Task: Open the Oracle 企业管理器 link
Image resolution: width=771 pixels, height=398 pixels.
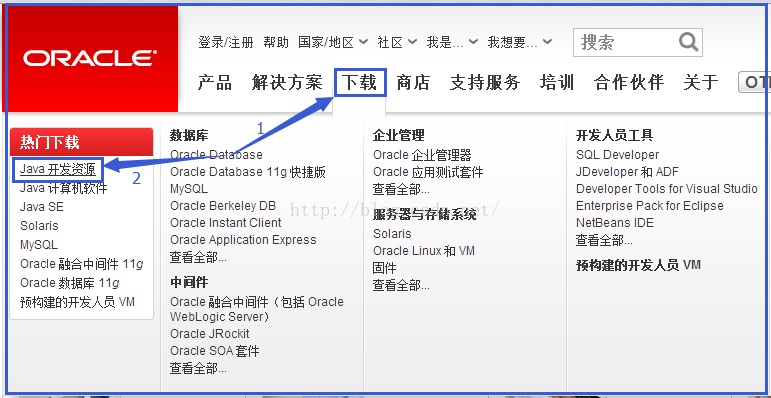Action: [x=422, y=155]
